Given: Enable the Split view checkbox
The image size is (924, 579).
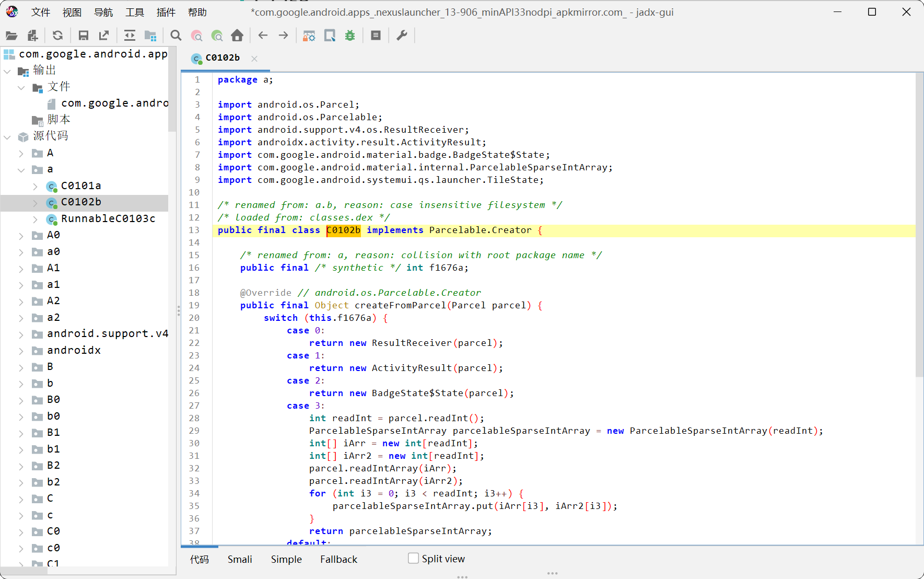Looking at the screenshot, I should [x=413, y=559].
